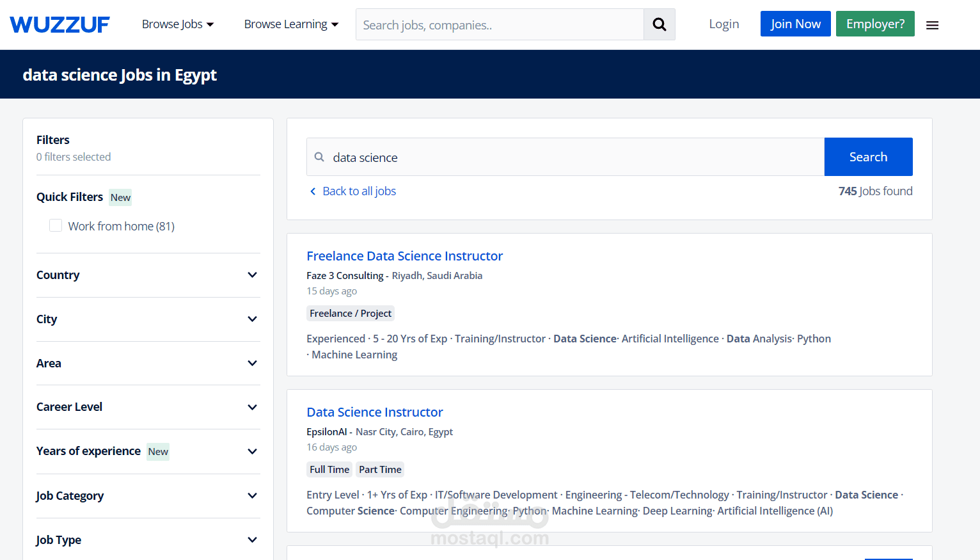Expand the Area filter chevron

click(252, 364)
